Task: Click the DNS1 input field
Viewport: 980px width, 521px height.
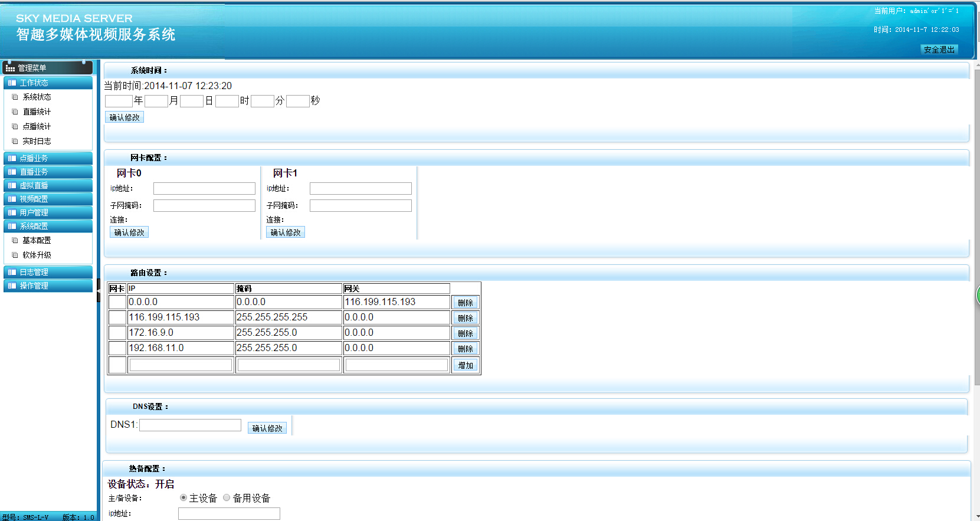Action: pos(190,425)
